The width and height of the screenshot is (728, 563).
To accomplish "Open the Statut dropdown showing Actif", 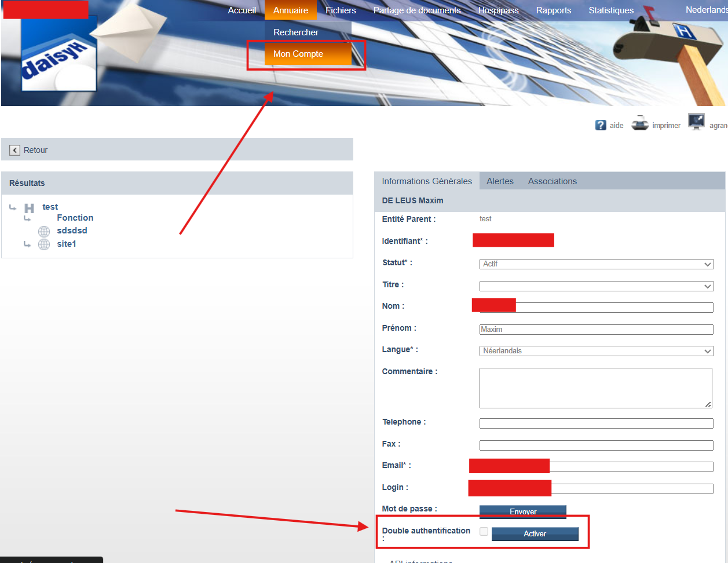I will click(x=597, y=264).
